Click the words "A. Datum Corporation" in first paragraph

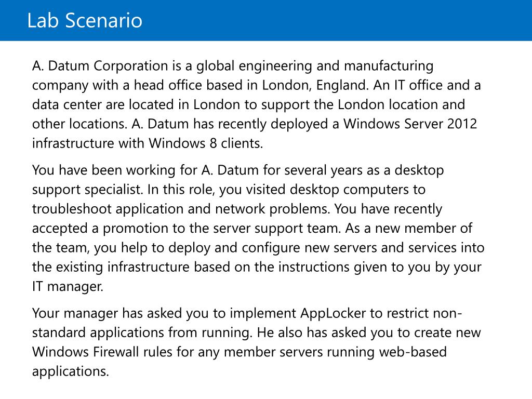(x=100, y=66)
